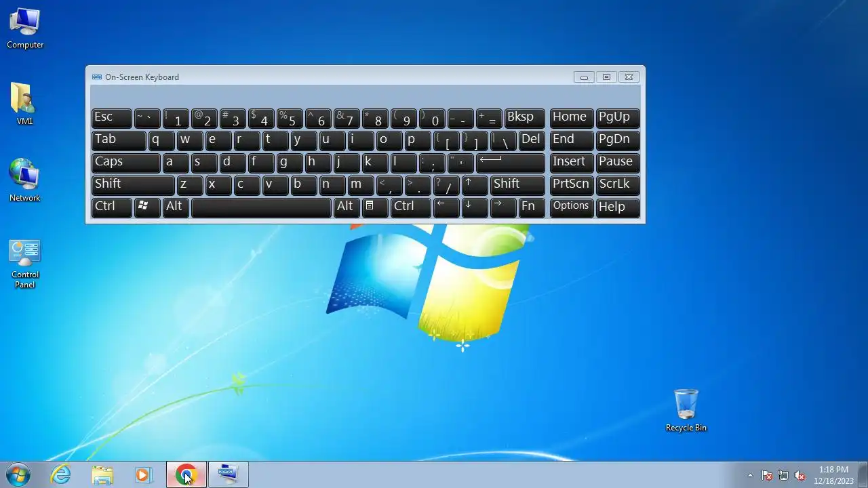Open network status tray icon

pyautogui.click(x=783, y=475)
